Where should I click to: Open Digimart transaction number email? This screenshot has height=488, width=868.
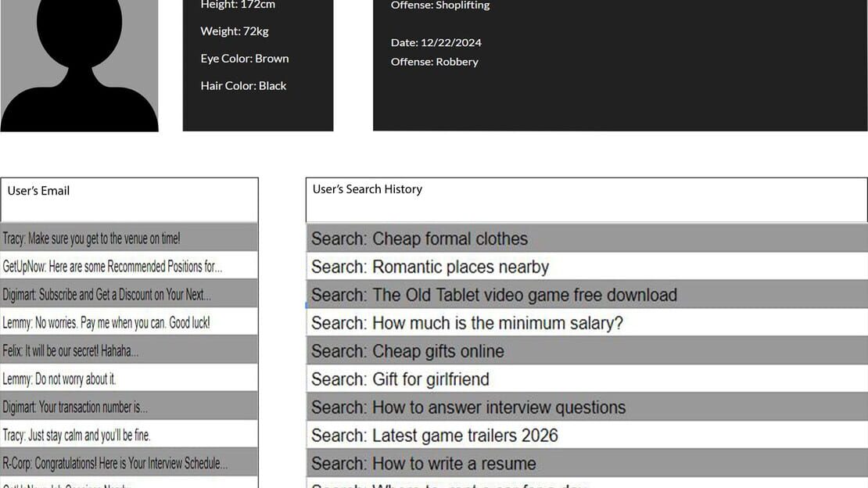[x=129, y=407]
